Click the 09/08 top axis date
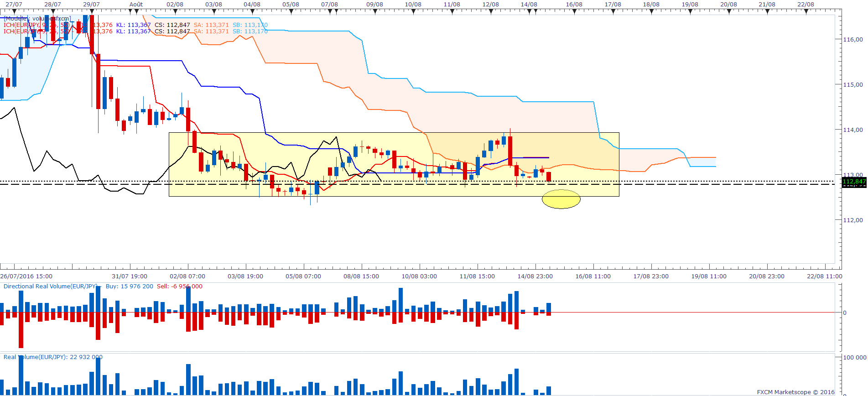This screenshot has height=396, width=868. coord(375,5)
